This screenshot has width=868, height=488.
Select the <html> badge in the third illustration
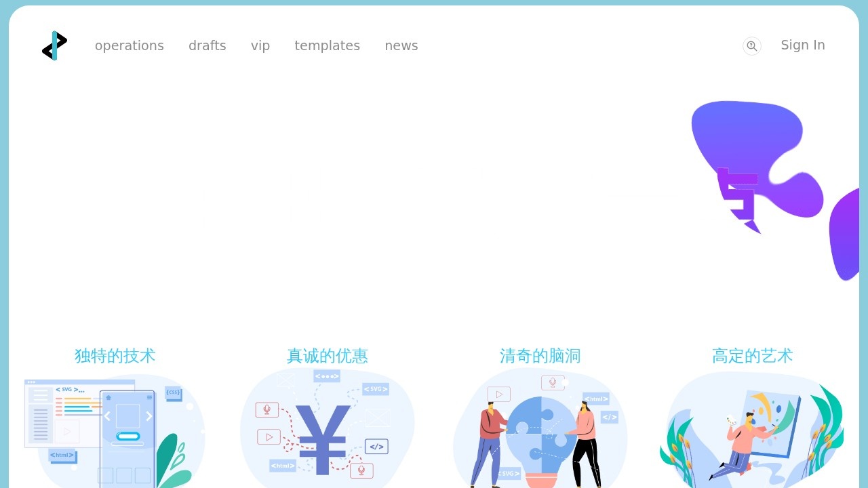595,399
